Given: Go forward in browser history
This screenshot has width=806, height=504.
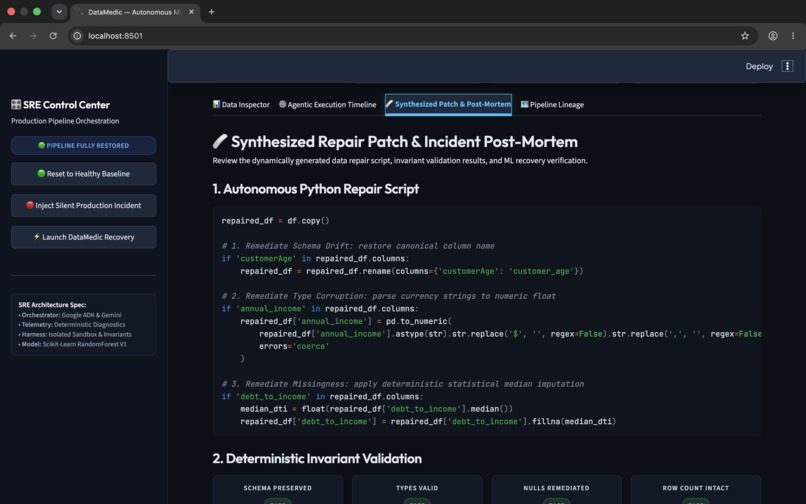Looking at the screenshot, I should coord(33,36).
